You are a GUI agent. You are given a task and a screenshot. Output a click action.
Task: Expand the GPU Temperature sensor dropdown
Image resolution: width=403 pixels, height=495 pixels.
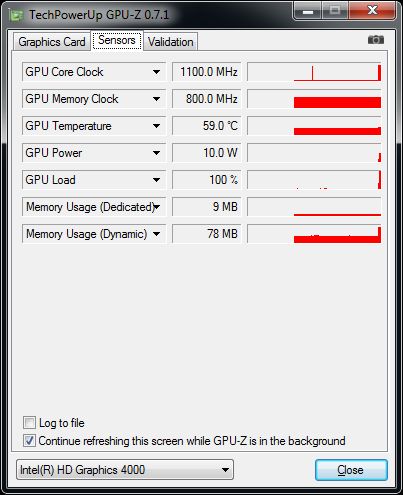click(x=156, y=126)
